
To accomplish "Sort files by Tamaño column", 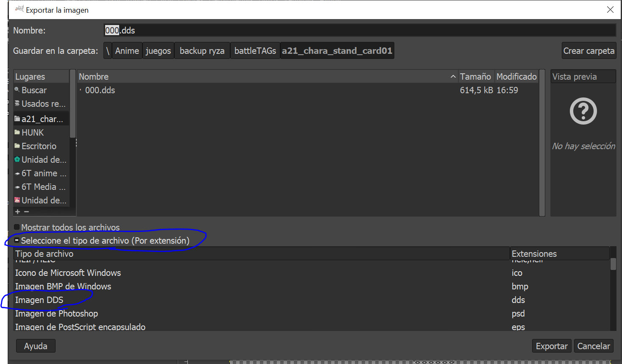I will 476,77.
